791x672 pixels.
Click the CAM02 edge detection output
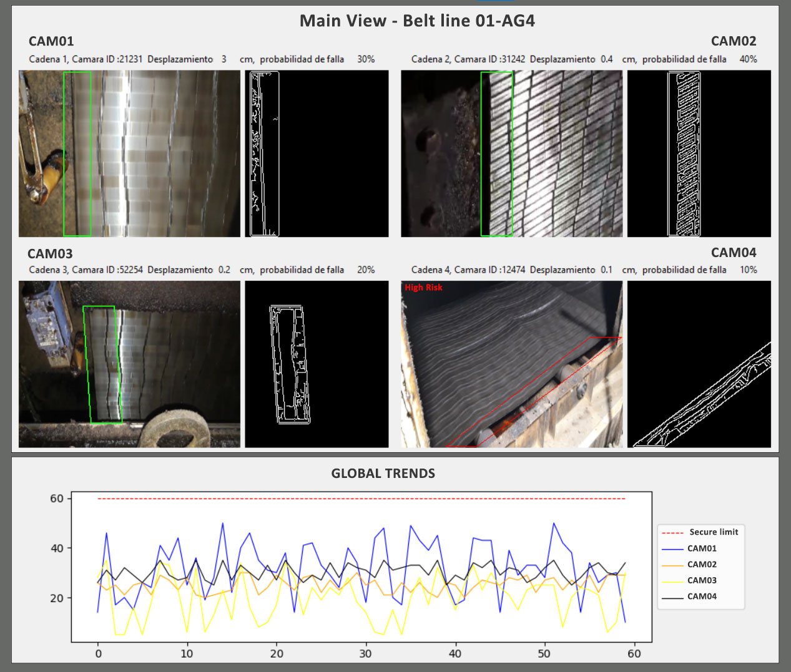(x=699, y=153)
